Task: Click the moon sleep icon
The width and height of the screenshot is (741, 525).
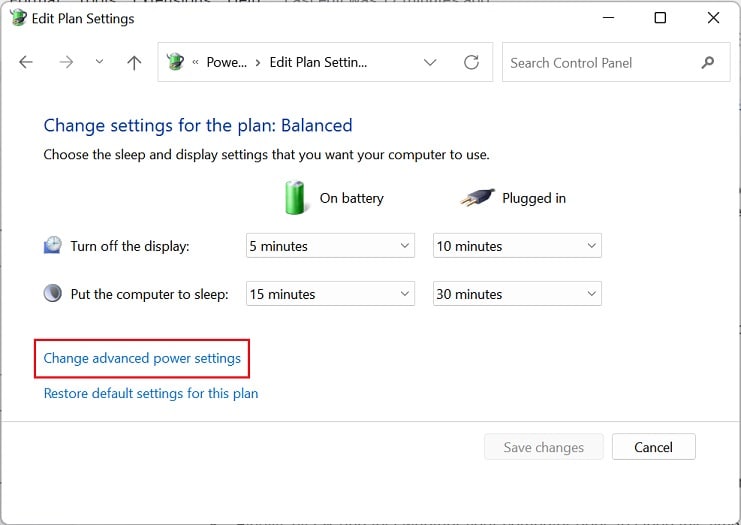Action: coord(52,293)
